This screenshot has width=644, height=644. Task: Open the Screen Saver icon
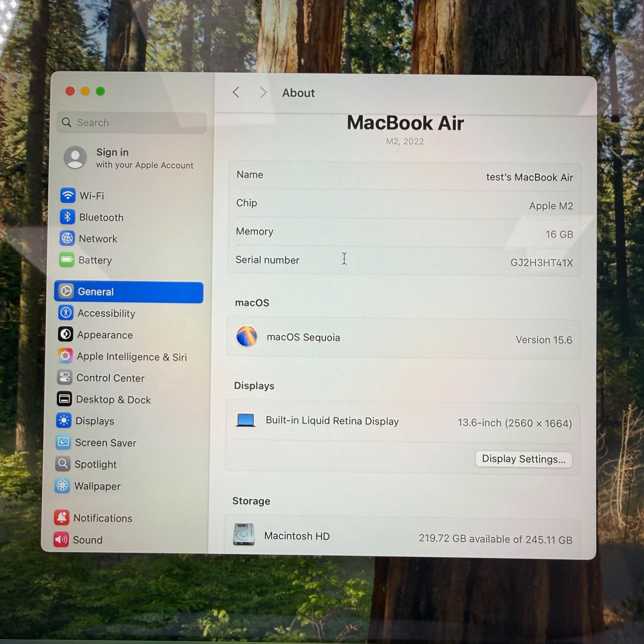pyautogui.click(x=63, y=442)
